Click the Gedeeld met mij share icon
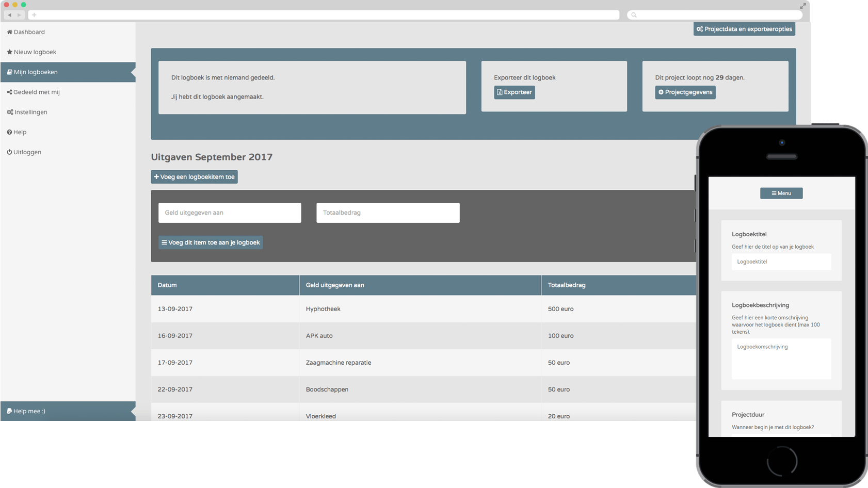Screen dimensions: 868x488 (x=9, y=92)
